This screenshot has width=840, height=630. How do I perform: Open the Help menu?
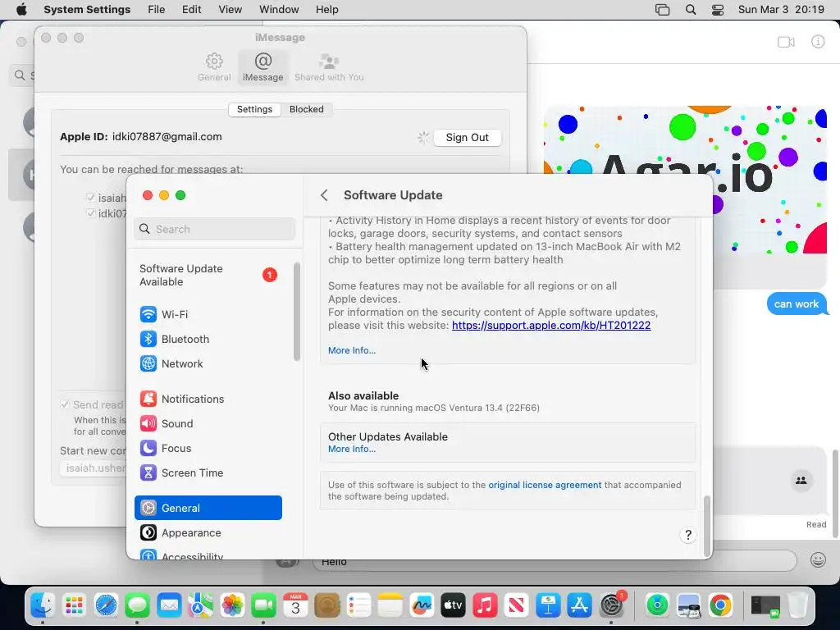(x=326, y=10)
